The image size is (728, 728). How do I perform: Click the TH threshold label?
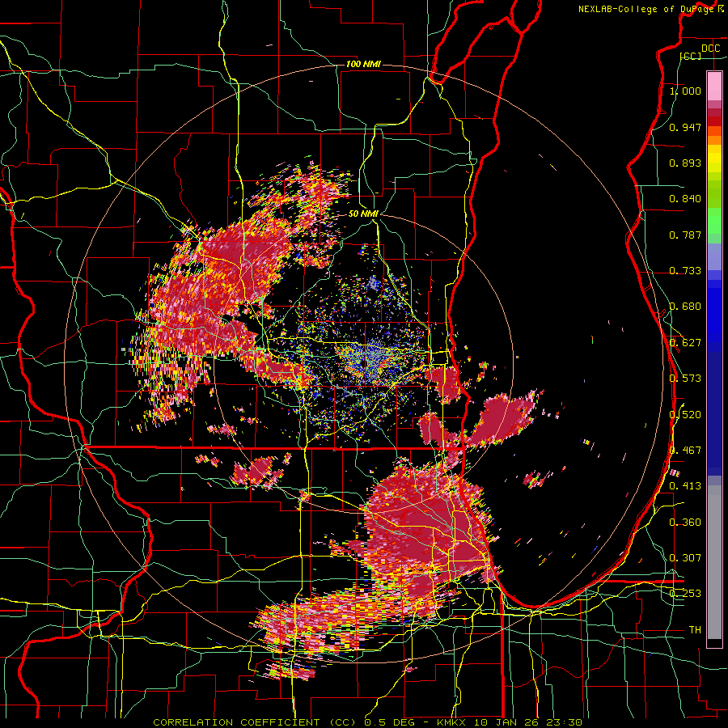click(x=695, y=630)
